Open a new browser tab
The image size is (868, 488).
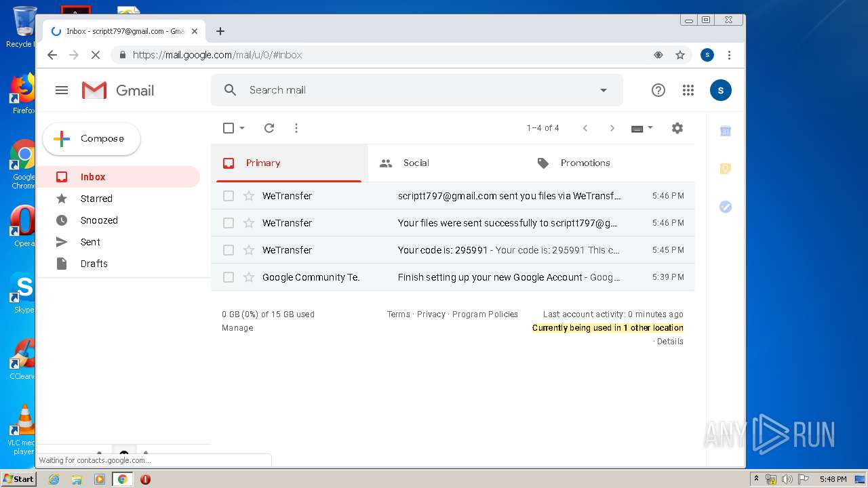(220, 31)
